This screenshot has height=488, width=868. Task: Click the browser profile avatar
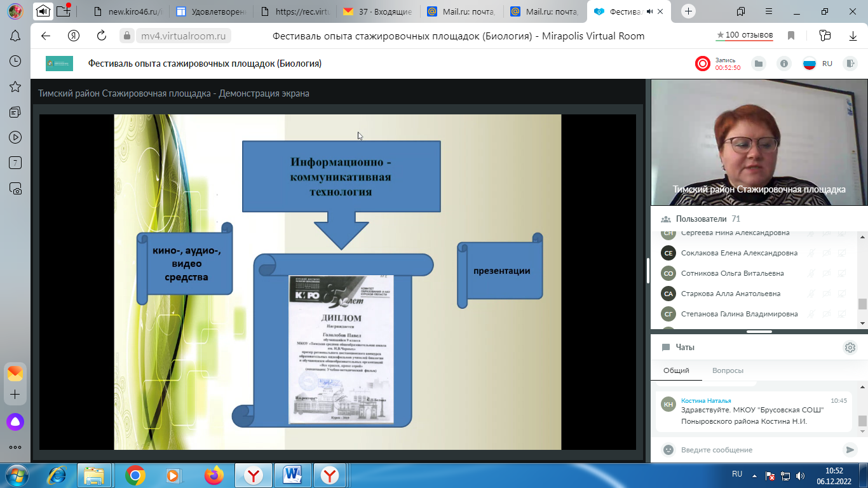15,11
